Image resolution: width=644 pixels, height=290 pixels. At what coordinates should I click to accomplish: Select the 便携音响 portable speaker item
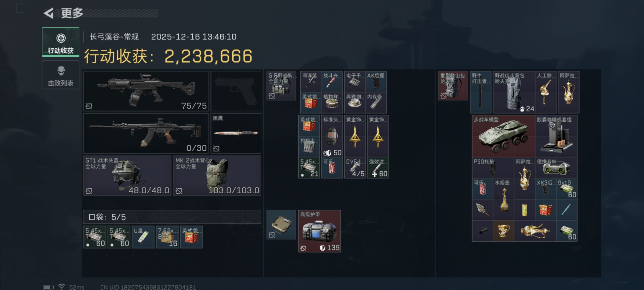(556, 168)
